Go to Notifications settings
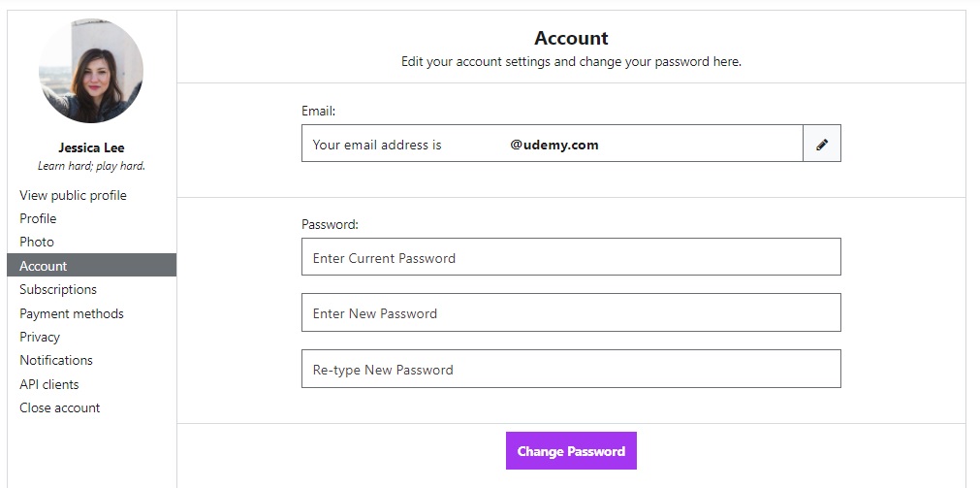The height and width of the screenshot is (488, 980). coord(56,360)
